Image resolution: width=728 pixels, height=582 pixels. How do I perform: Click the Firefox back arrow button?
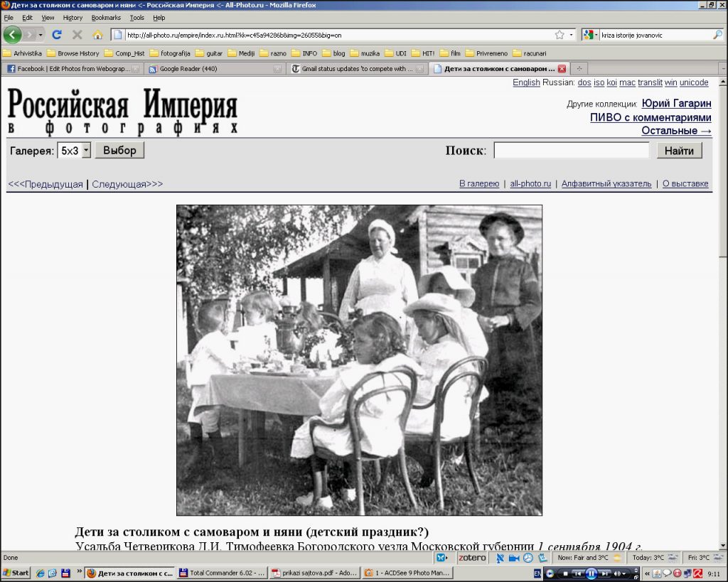click(12, 34)
